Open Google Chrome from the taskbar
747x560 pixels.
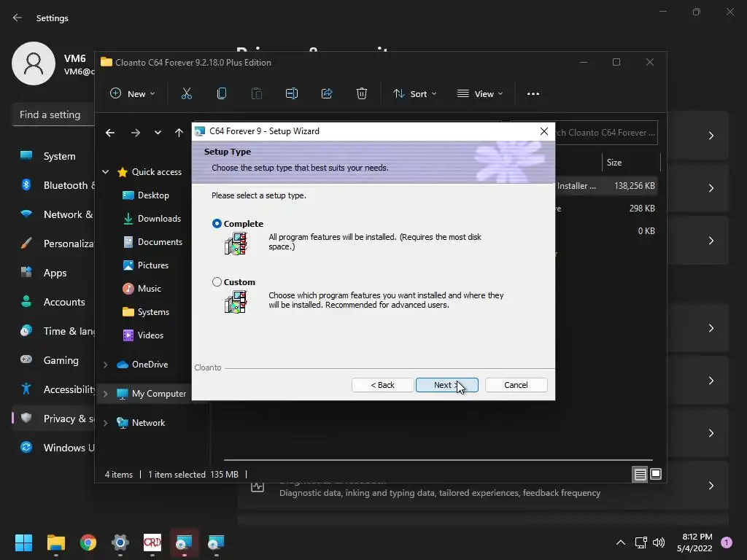coord(88,542)
